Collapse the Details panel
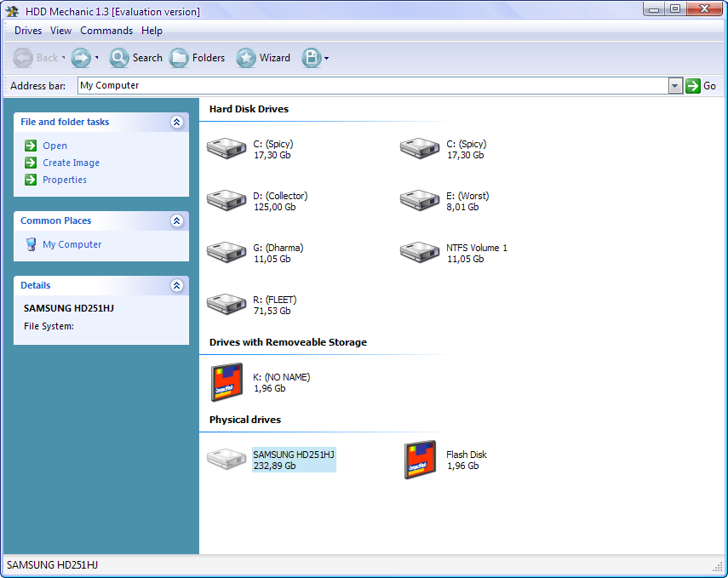Image resolution: width=728 pixels, height=578 pixels. click(177, 285)
